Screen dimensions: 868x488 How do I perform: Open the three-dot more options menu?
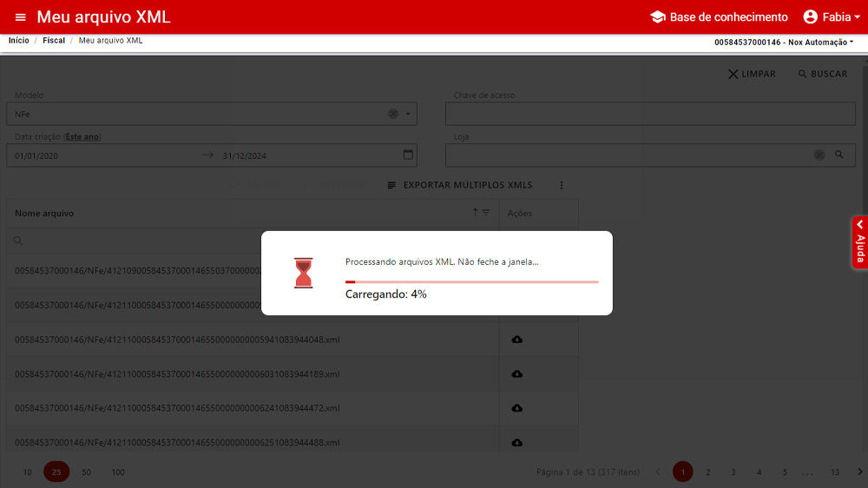[562, 185]
